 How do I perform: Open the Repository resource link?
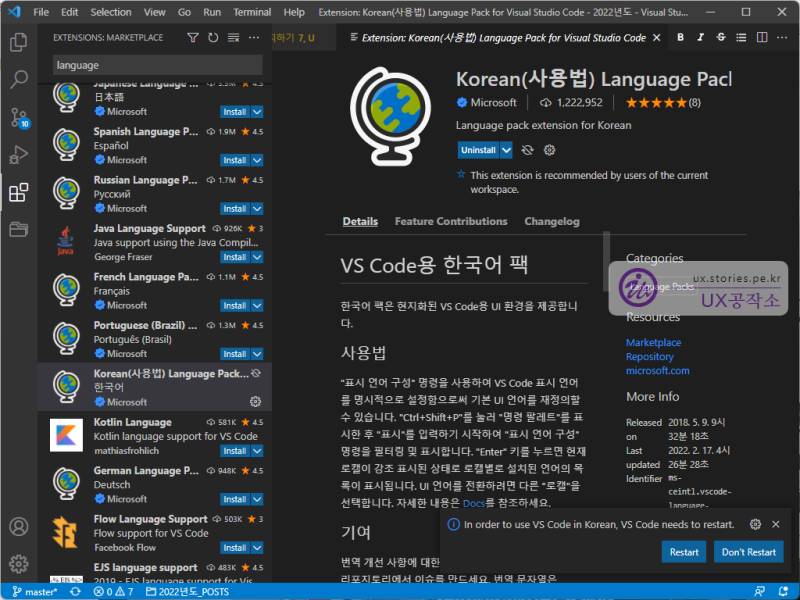(649, 357)
